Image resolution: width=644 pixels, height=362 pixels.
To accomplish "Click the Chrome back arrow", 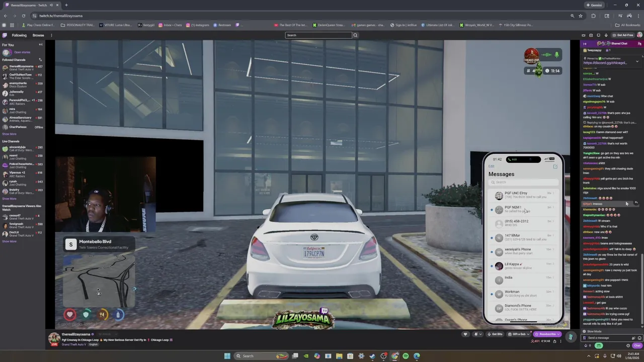I will 5,16.
